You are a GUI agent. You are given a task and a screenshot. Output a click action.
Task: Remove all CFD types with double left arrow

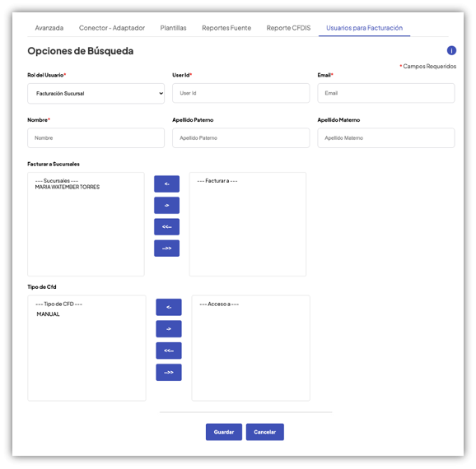tap(169, 351)
